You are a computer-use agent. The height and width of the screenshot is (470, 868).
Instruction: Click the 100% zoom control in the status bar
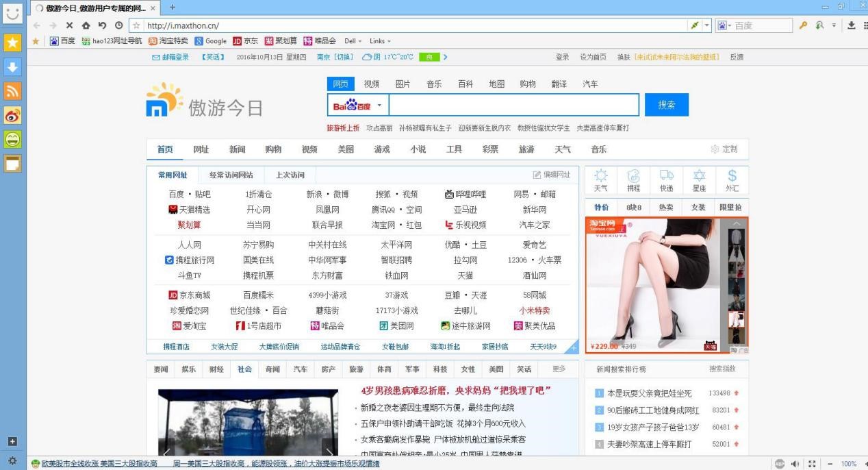(x=849, y=462)
